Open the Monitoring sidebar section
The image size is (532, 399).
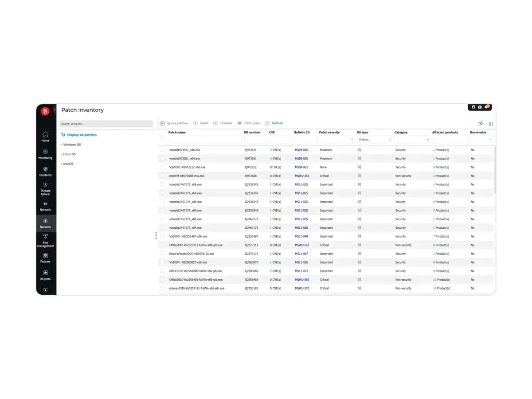coord(45,154)
